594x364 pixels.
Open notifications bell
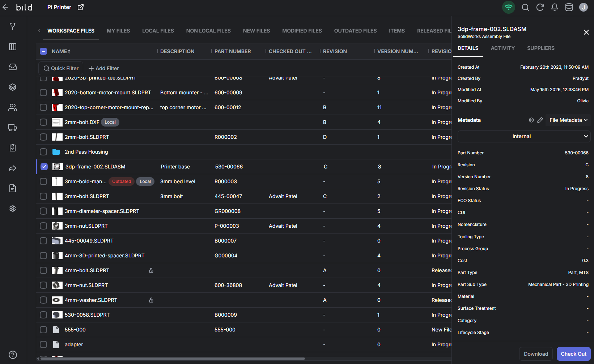click(555, 7)
